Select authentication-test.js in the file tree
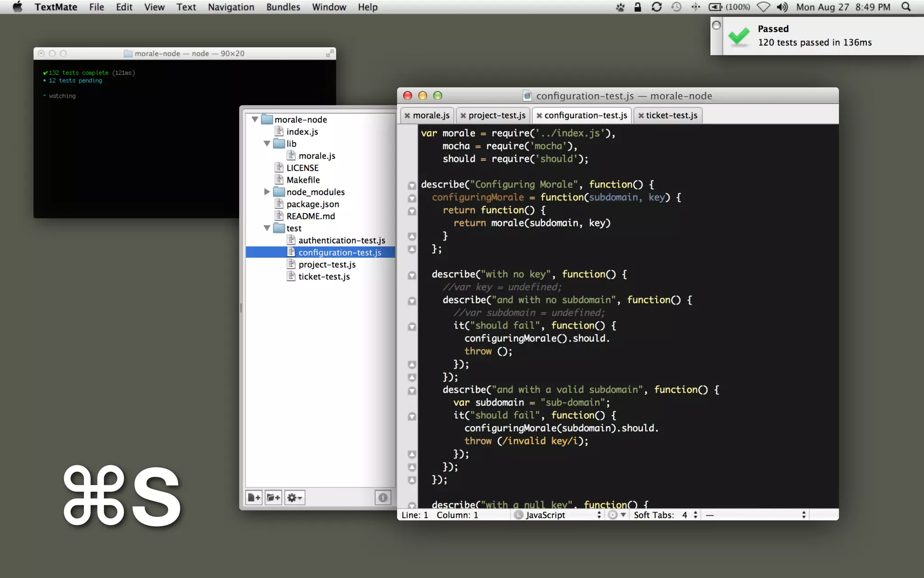 pyautogui.click(x=341, y=240)
